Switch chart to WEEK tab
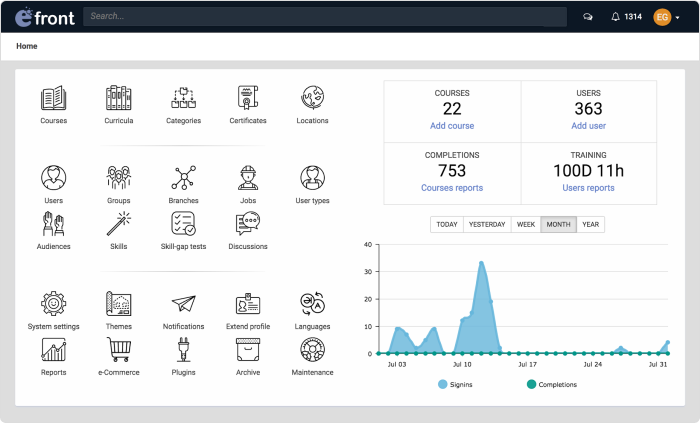700x423 pixels. (x=526, y=224)
